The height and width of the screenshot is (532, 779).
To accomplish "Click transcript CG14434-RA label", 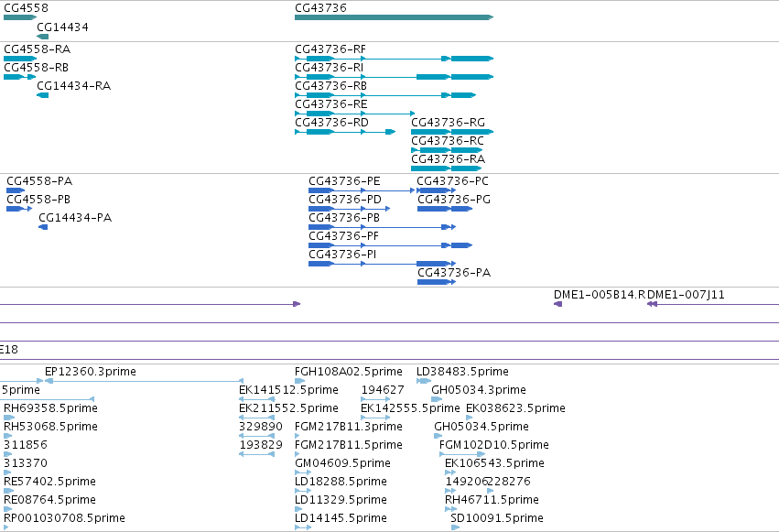I will [x=73, y=86].
